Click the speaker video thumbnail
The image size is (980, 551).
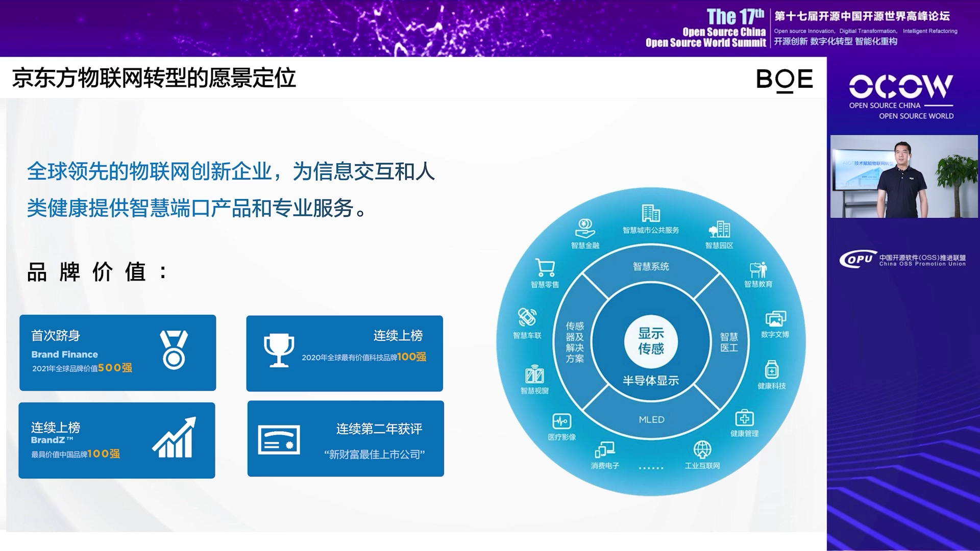coord(903,177)
